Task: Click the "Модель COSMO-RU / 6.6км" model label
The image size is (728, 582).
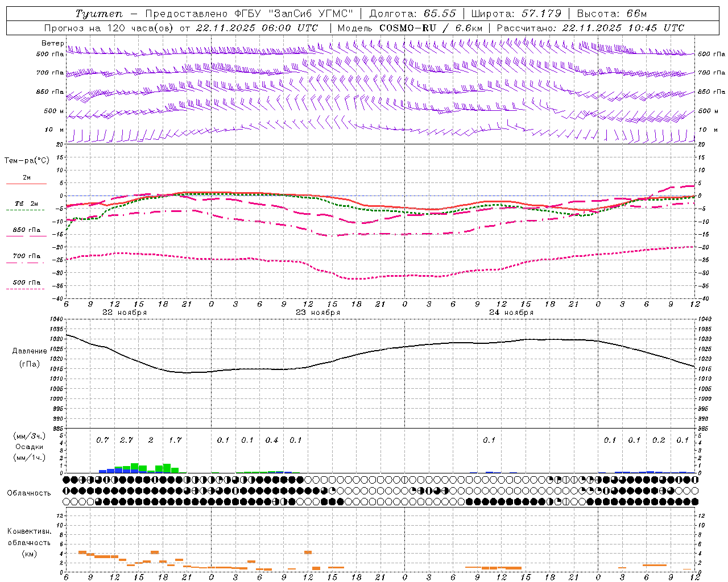Action: pos(410,28)
